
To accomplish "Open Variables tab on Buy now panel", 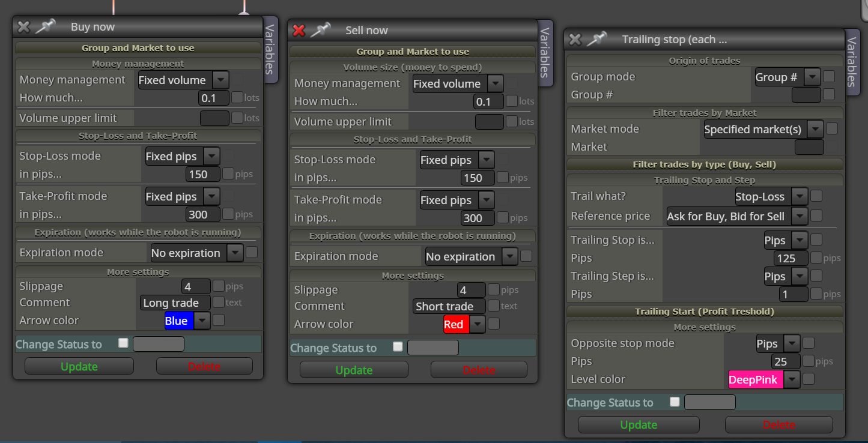I will (270, 49).
